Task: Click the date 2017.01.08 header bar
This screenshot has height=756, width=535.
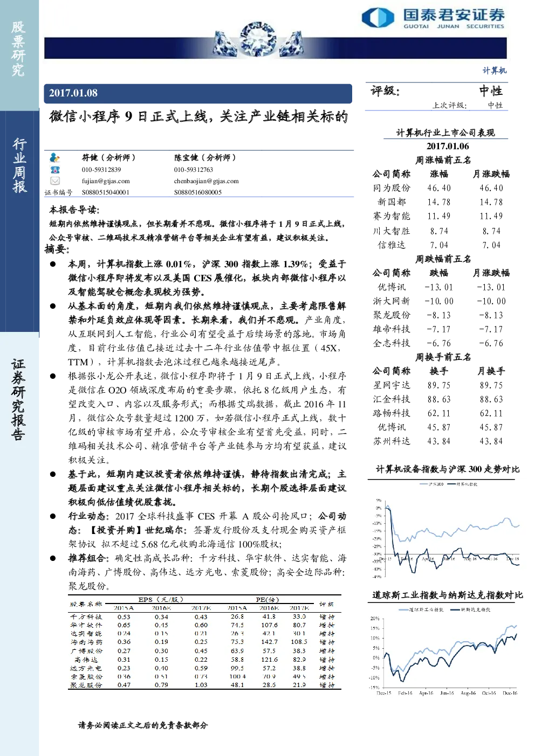Action: tap(198, 93)
